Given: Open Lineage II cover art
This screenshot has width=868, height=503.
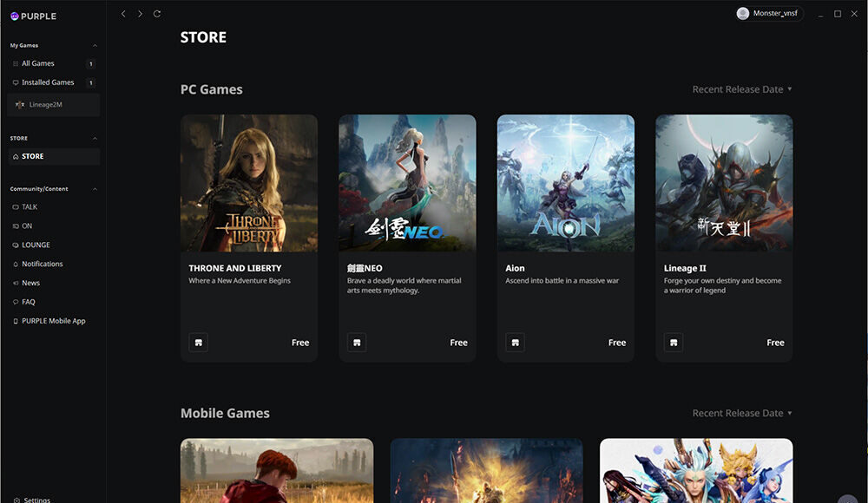Looking at the screenshot, I should [x=724, y=183].
